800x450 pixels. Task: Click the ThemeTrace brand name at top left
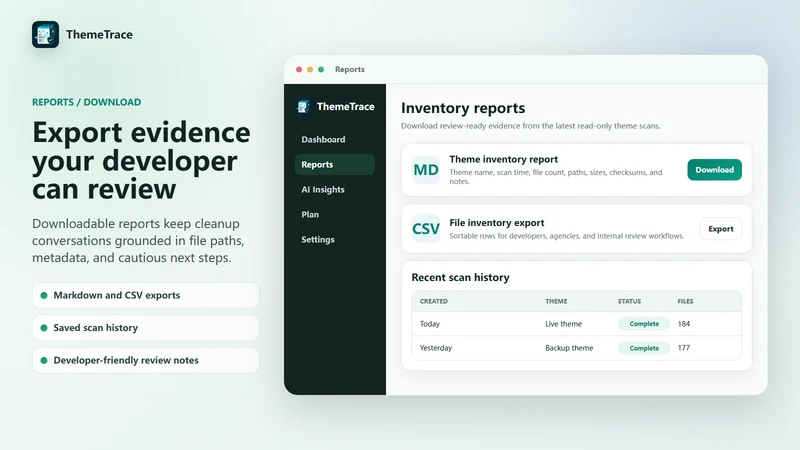99,34
